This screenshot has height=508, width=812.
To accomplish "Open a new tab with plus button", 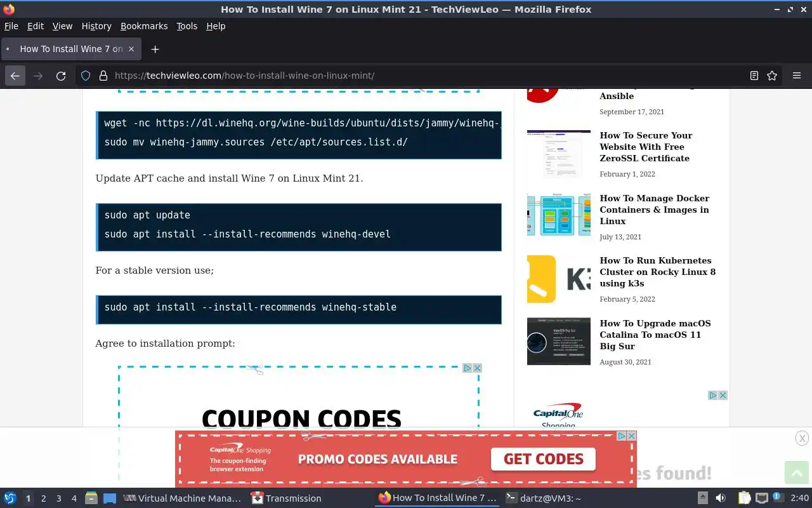I will 155,49.
